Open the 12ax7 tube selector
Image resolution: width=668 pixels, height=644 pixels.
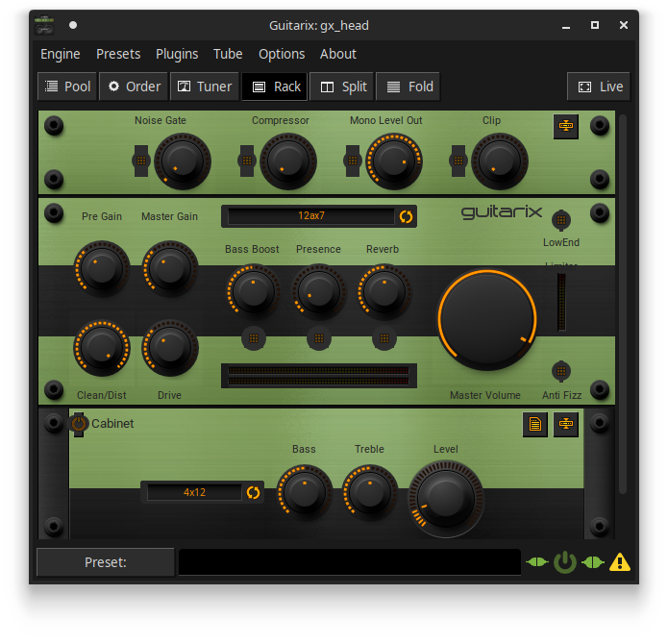point(311,216)
